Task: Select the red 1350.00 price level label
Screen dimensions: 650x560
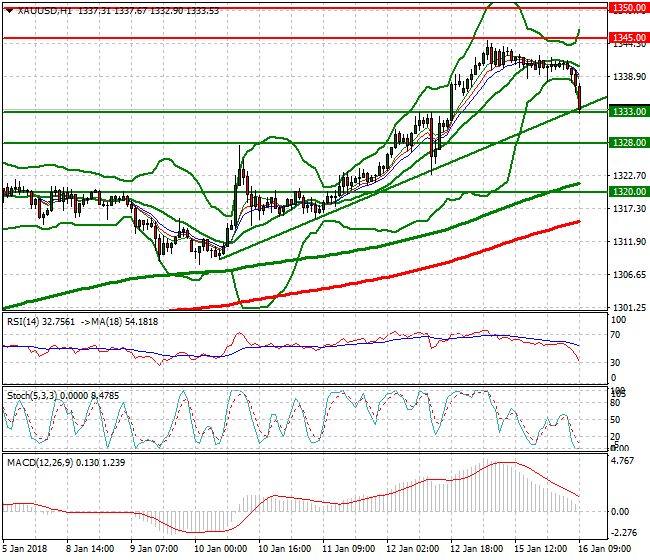Action: point(629,7)
